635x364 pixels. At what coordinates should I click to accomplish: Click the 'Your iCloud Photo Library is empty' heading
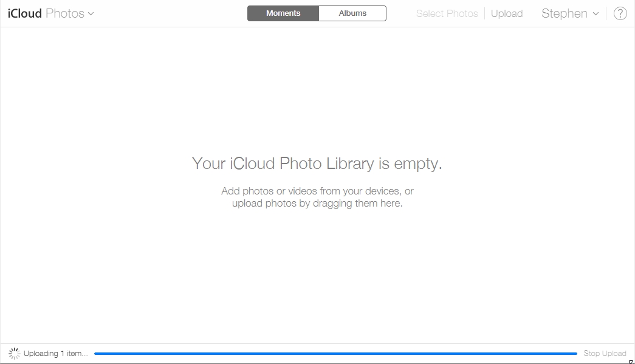(x=317, y=163)
